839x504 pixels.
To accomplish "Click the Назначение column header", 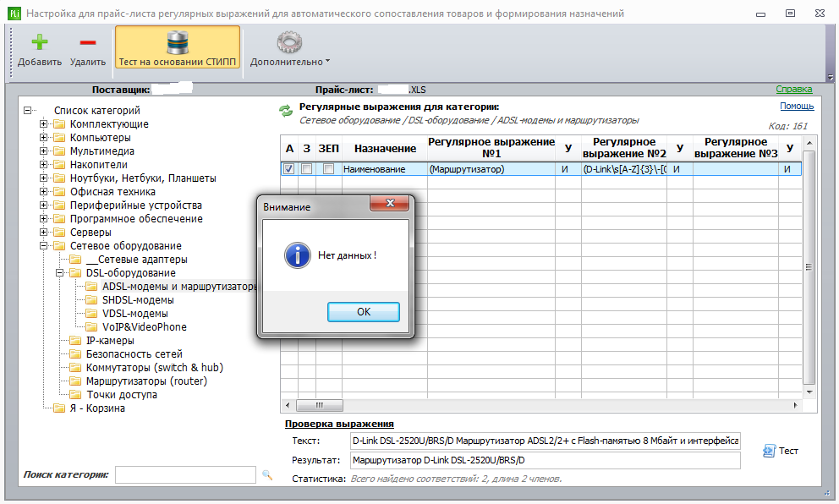I will click(x=385, y=148).
